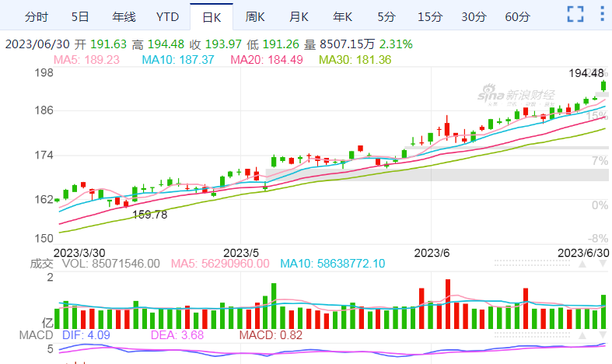The width and height of the screenshot is (612, 364).
Task: Click the low price 191.26
Action: coord(281,44)
